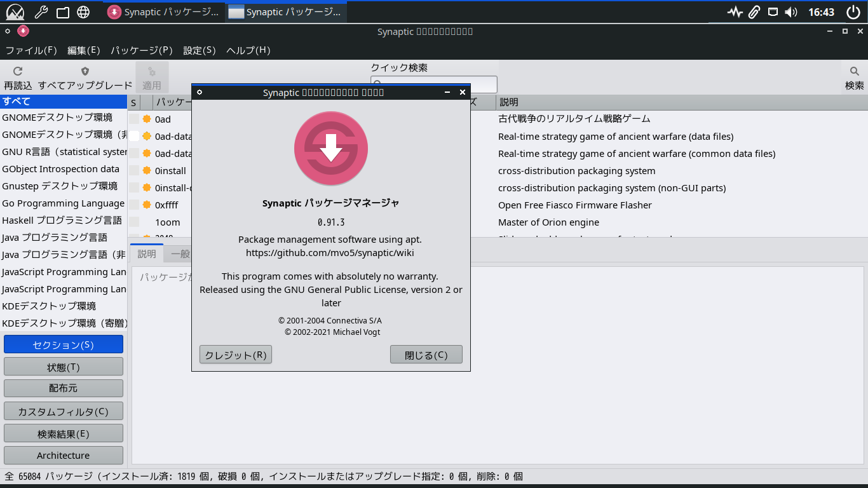
Task: Launch the wrench settings tool in panel
Action: point(40,11)
